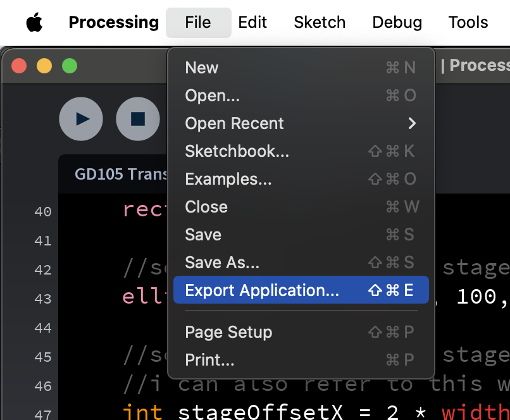Open the Debug menu

[x=397, y=22]
